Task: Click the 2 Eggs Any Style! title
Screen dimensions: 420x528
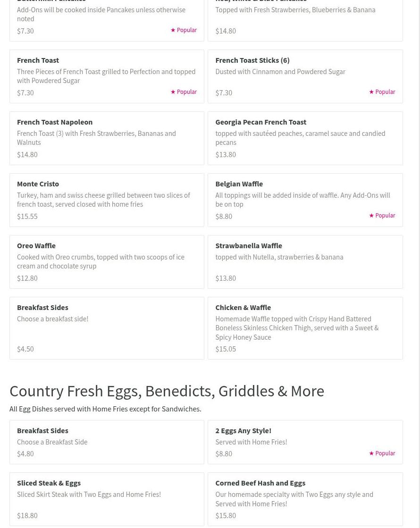Action: point(243,431)
